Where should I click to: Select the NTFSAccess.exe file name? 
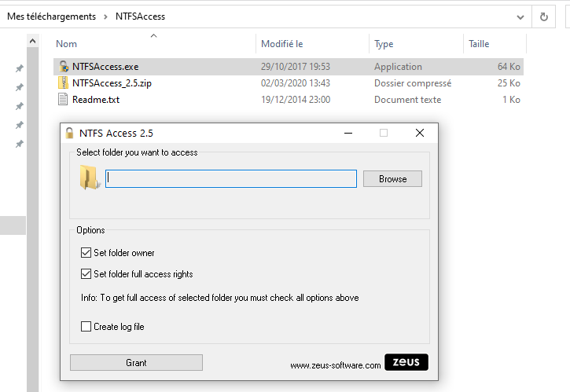point(105,67)
